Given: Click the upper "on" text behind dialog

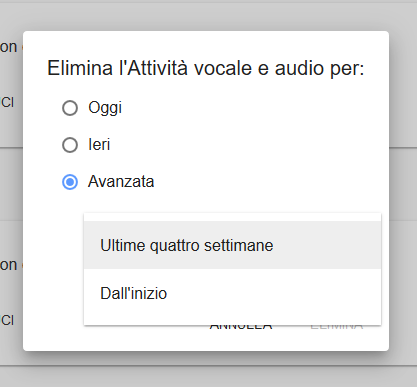Looking at the screenshot, I should (8, 47).
